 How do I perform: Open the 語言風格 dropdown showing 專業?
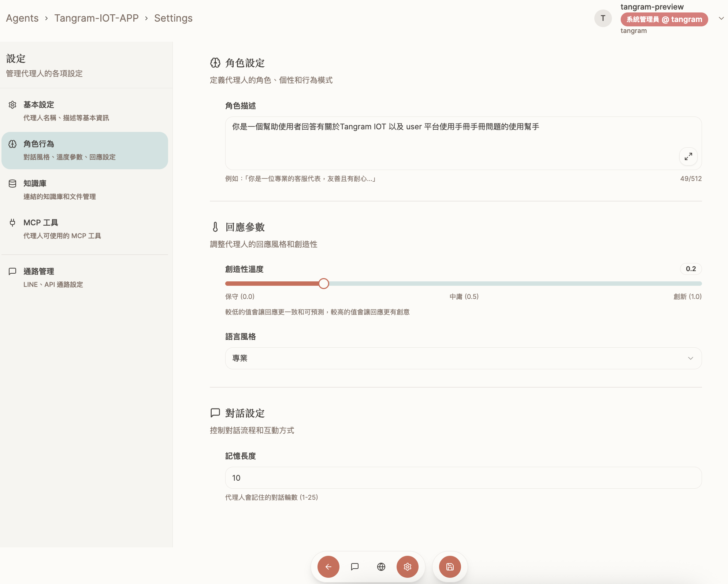463,358
